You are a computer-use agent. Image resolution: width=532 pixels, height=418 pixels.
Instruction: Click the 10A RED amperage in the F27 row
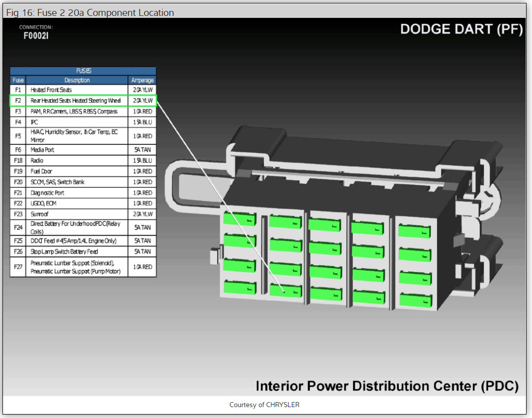point(143,267)
